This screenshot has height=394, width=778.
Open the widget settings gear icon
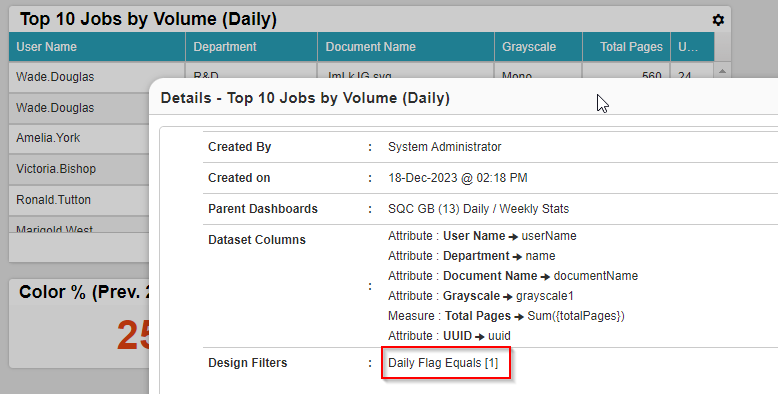pos(718,20)
